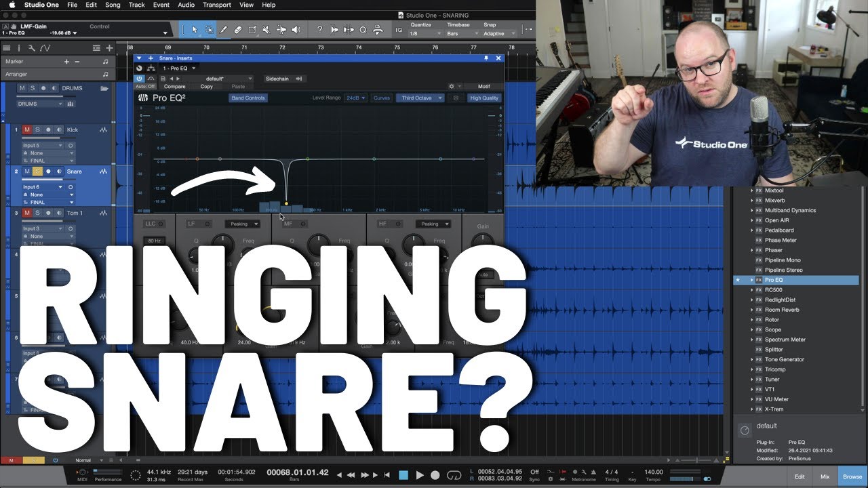868x488 pixels.
Task: Open plugin settings gear in Pro EQ window
Action: coord(452,87)
